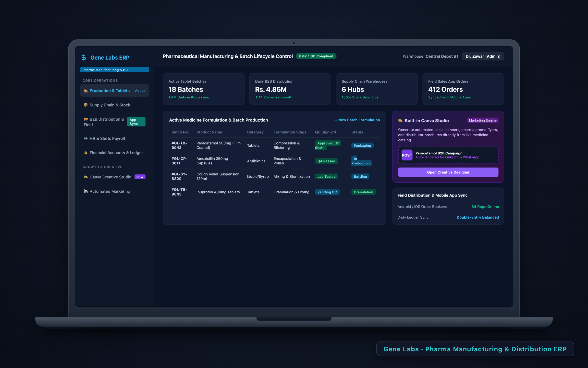The width and height of the screenshot is (588, 368).
Task: Click the NEW badge next to Canva Creative Studio
Action: (x=140, y=177)
